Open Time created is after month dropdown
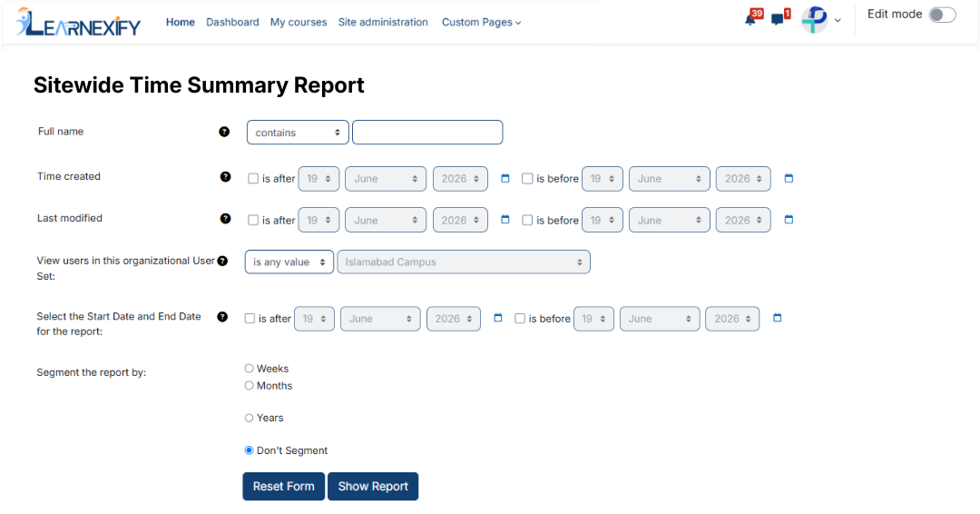980x514 pixels. tap(386, 179)
